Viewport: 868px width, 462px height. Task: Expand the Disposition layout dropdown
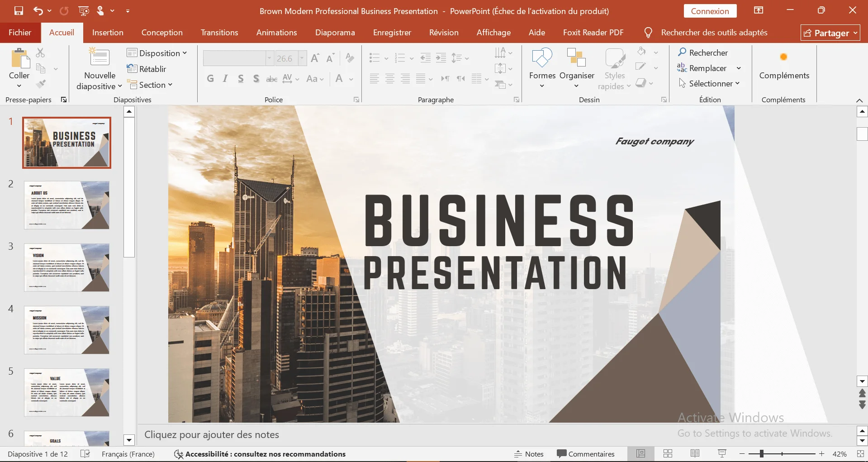pyautogui.click(x=157, y=53)
